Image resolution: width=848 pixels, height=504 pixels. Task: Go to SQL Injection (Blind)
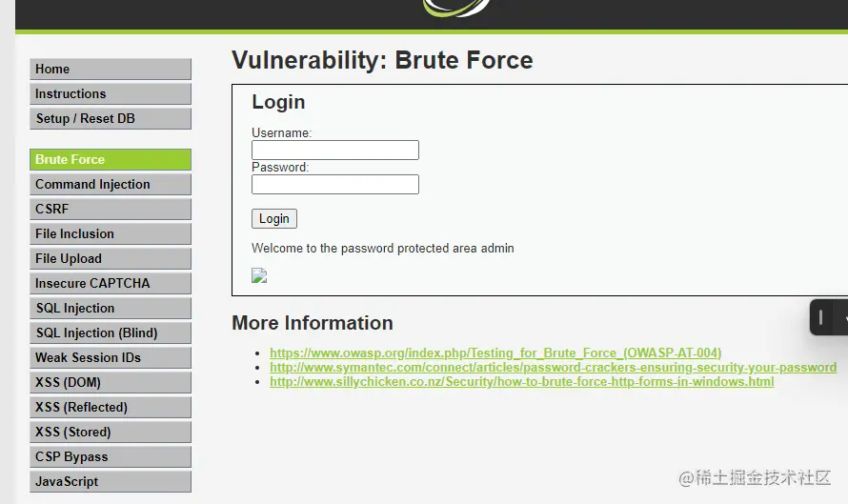point(110,333)
